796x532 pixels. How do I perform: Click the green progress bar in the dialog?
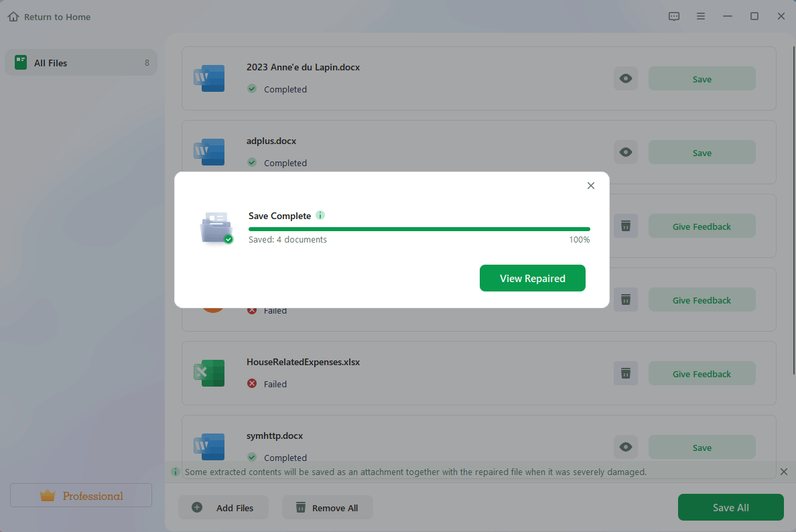pos(419,228)
